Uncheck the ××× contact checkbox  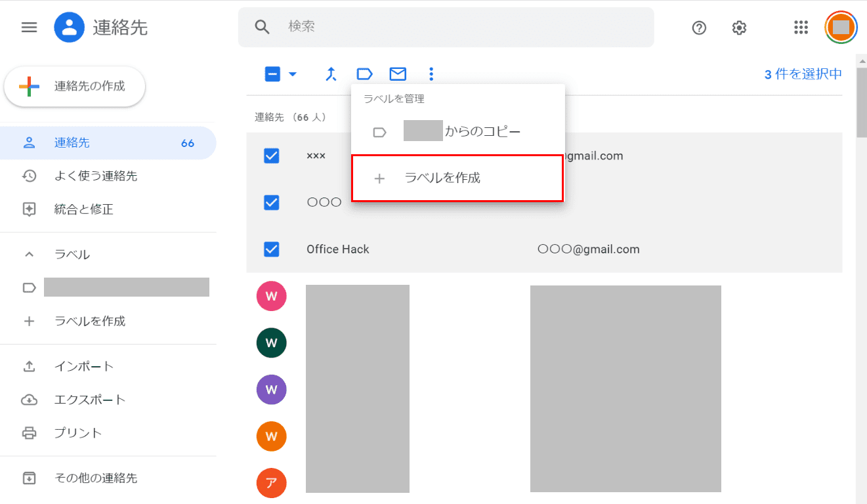(x=271, y=156)
